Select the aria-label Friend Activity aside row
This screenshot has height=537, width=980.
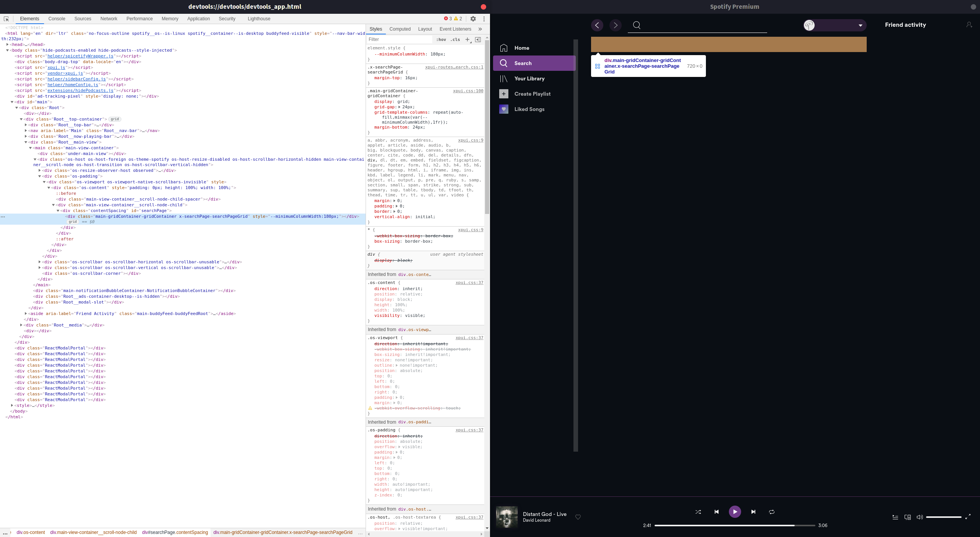(132, 313)
